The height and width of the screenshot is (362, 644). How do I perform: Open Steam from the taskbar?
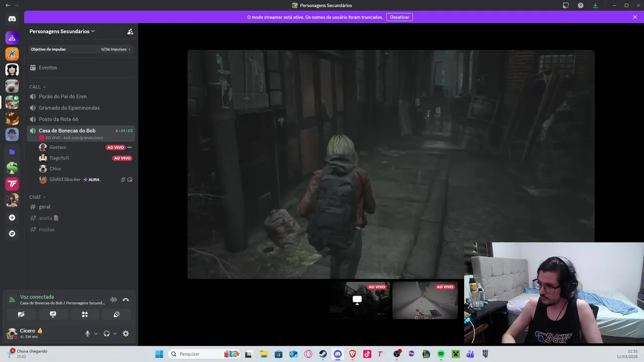coord(323,354)
